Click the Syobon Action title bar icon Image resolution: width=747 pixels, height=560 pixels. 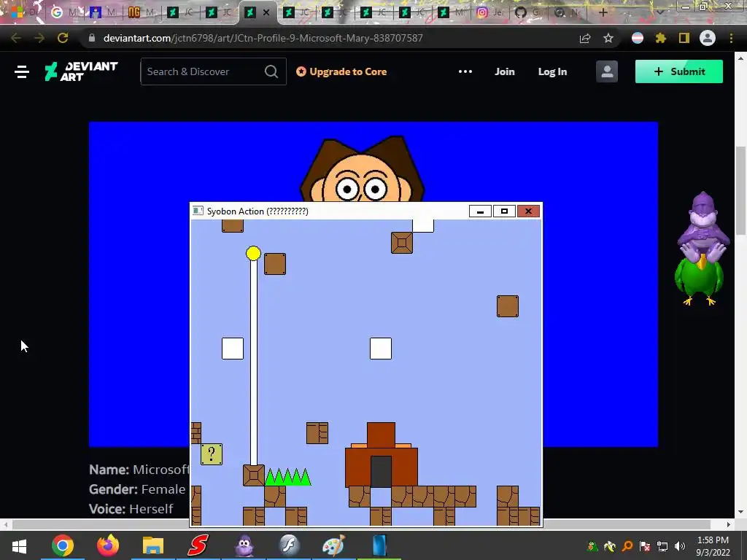click(198, 211)
